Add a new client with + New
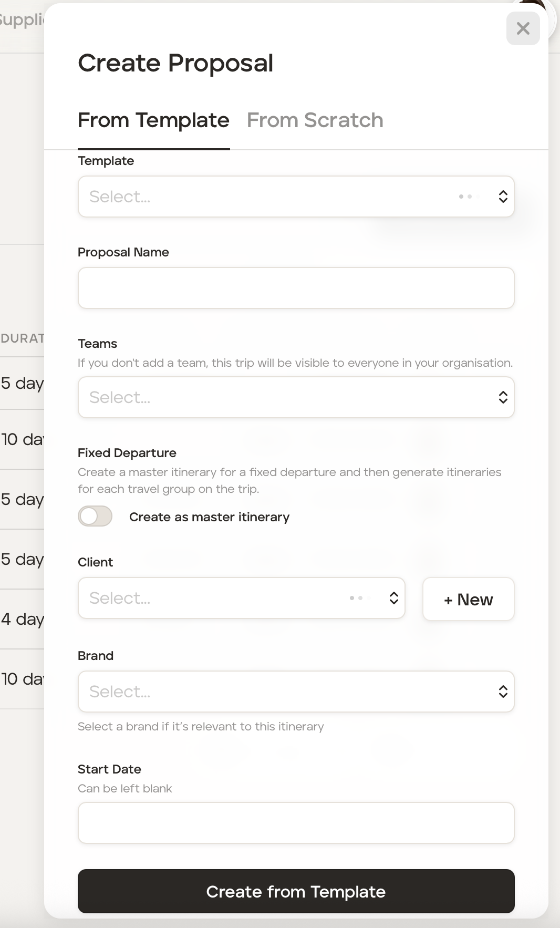 tap(468, 599)
